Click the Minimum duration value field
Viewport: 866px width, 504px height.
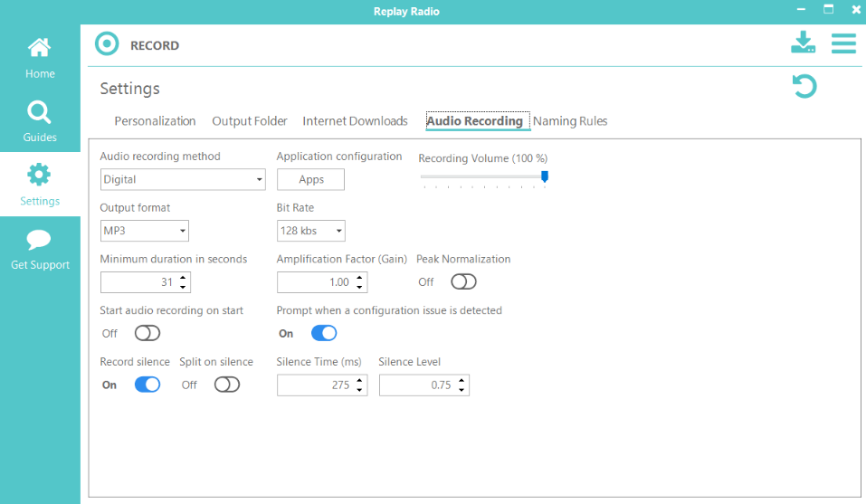139,282
